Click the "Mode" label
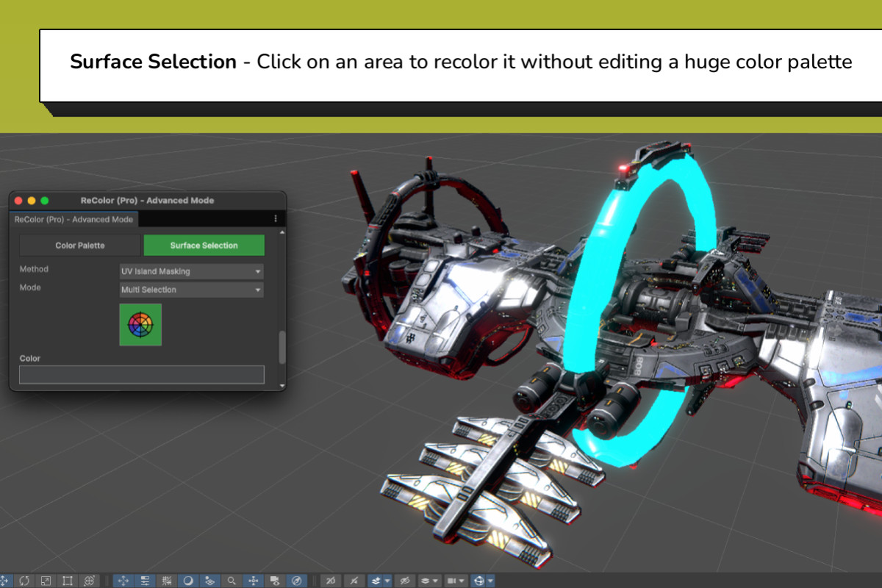Screen dimensions: 882x588 [30, 288]
